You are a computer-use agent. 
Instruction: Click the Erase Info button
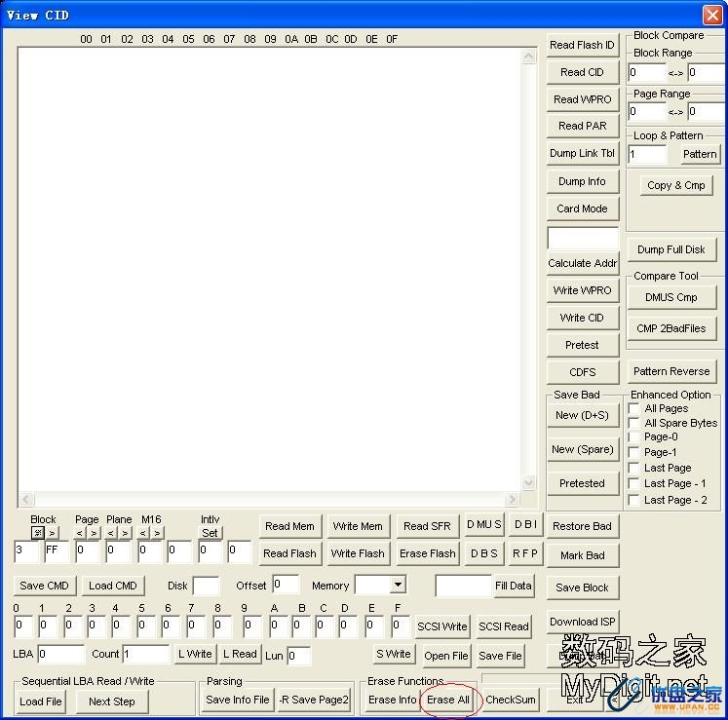(393, 701)
